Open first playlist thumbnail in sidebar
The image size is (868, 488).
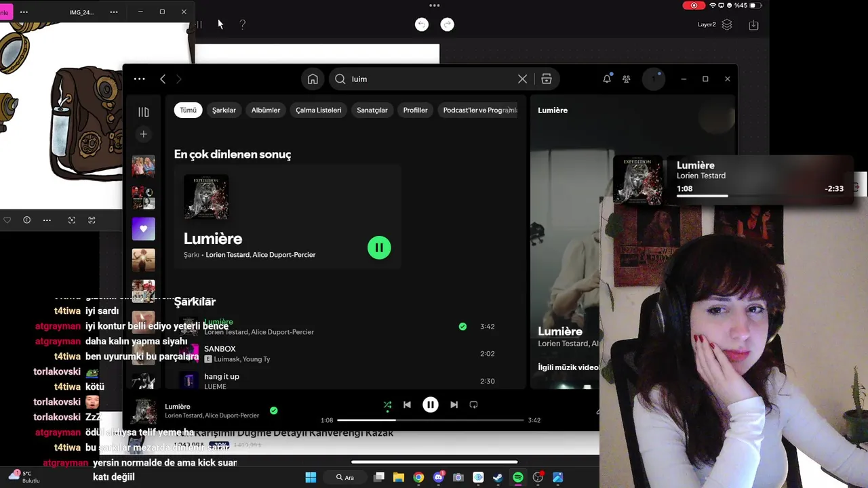coord(143,166)
